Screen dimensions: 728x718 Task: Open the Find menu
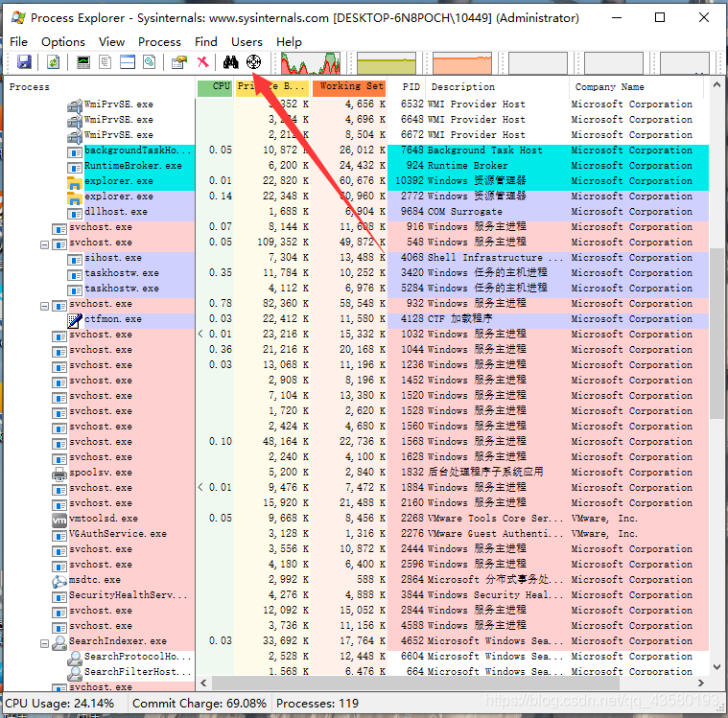(x=206, y=42)
